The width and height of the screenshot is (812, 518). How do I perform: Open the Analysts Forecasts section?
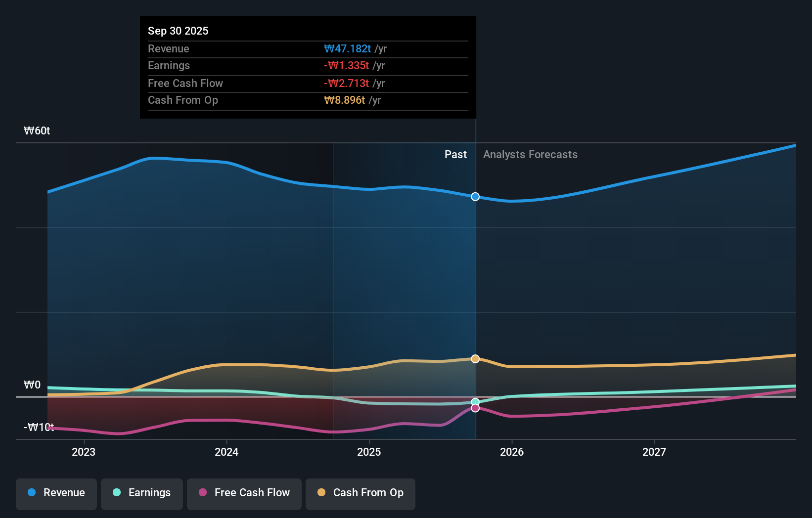click(530, 155)
